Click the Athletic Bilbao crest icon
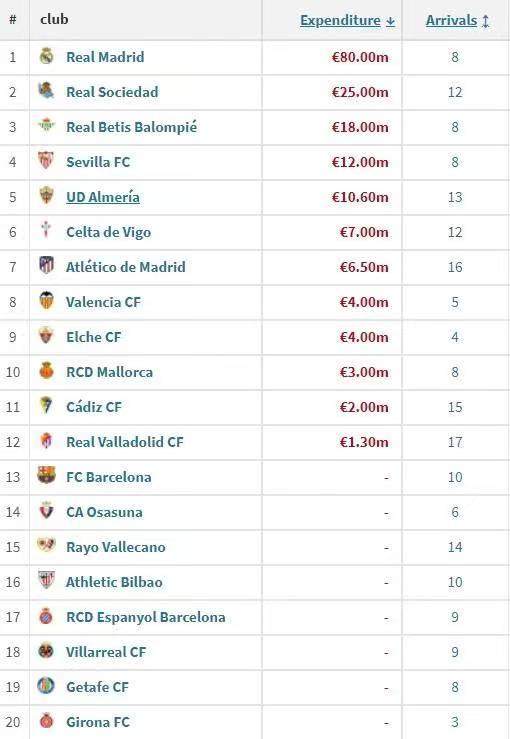 point(46,581)
